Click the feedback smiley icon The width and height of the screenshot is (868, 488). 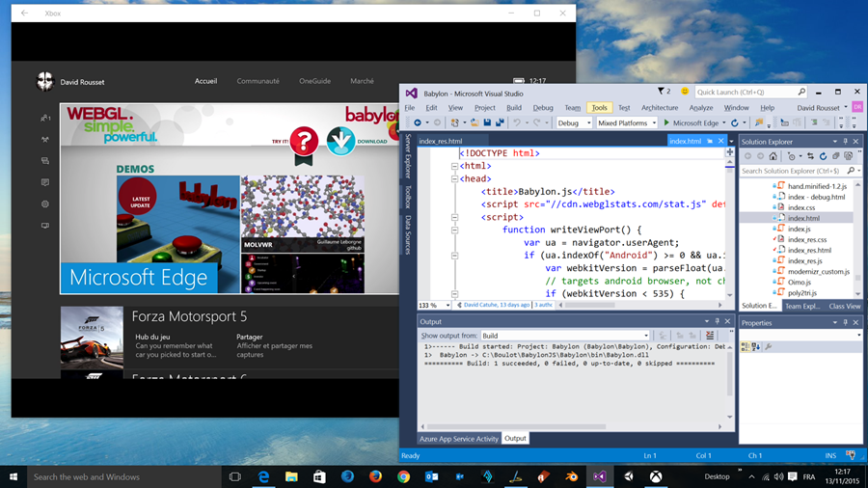pyautogui.click(x=684, y=92)
